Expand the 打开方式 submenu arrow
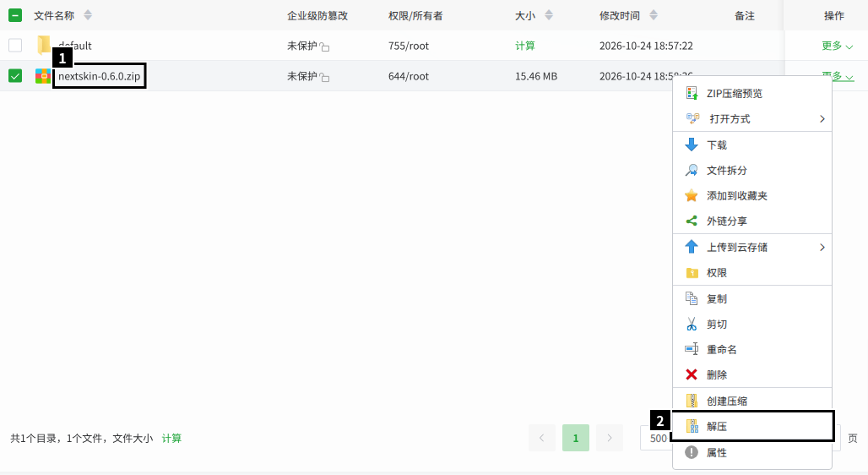This screenshot has height=475, width=868. coord(822,118)
